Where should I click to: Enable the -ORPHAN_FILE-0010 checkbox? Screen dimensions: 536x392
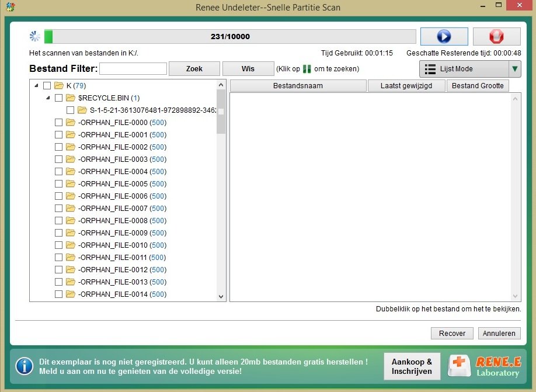[x=58, y=245]
